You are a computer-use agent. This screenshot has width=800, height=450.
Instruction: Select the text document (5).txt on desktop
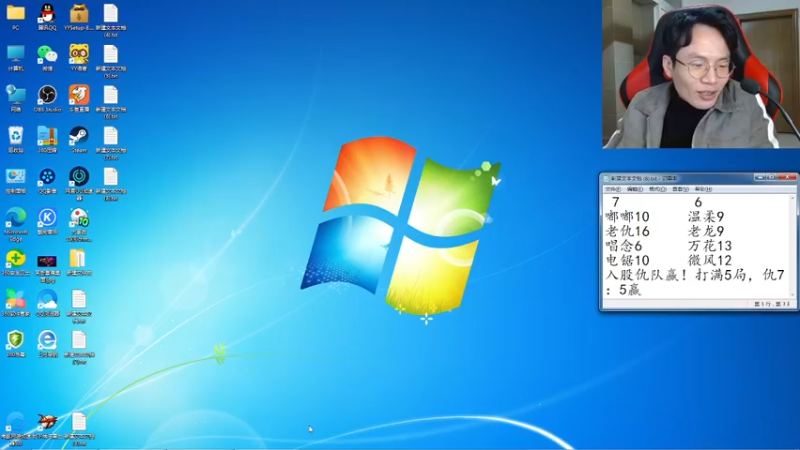111,61
